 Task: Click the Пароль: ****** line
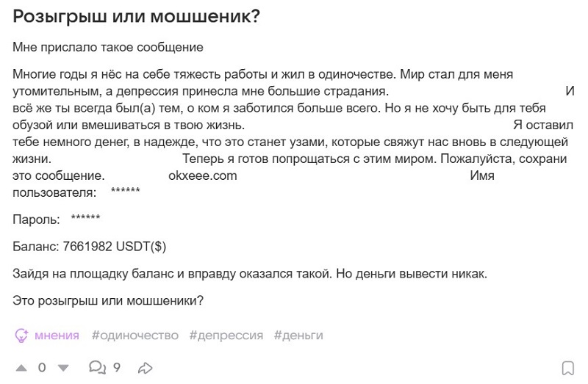point(57,219)
